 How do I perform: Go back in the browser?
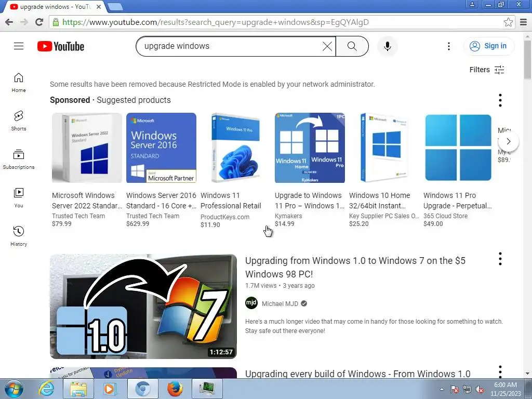click(9, 22)
